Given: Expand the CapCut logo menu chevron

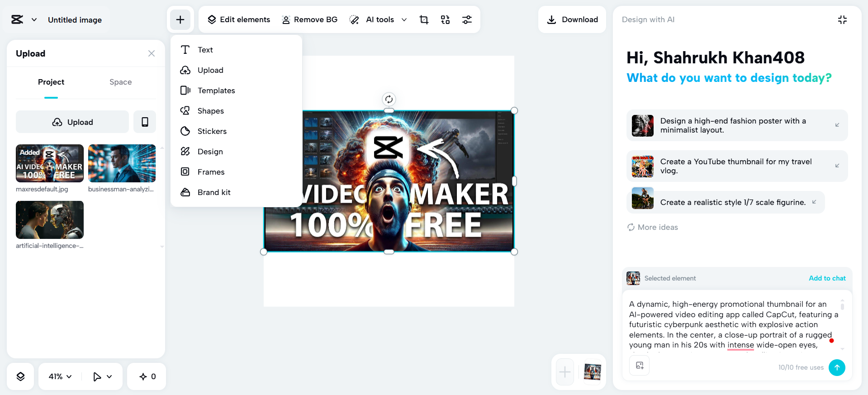Looking at the screenshot, I should 34,19.
